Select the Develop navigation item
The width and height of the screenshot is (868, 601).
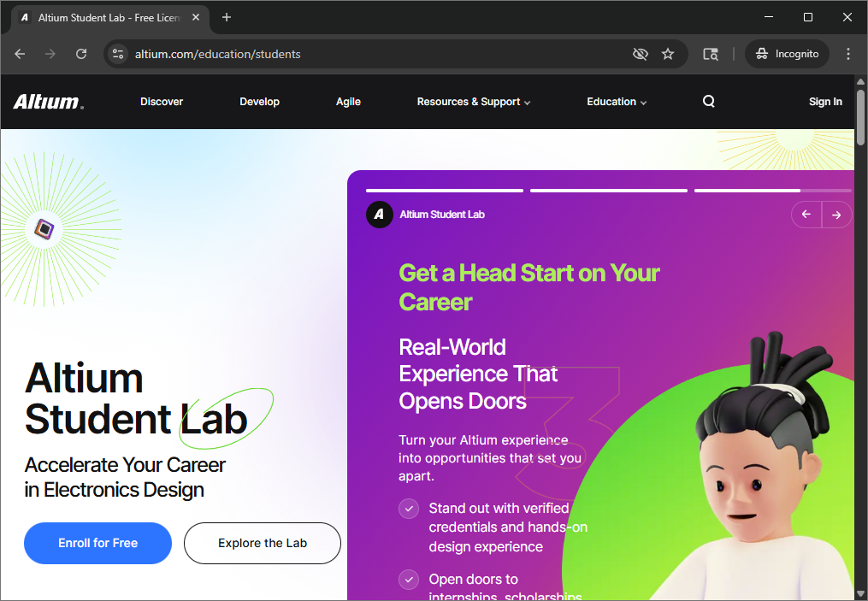click(259, 102)
